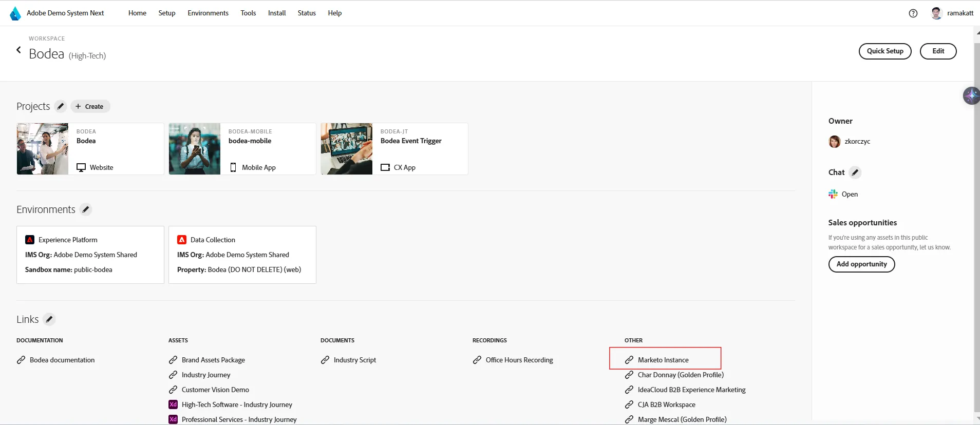Viewport: 980px width, 425px height.
Task: Create a new project
Action: [90, 106]
